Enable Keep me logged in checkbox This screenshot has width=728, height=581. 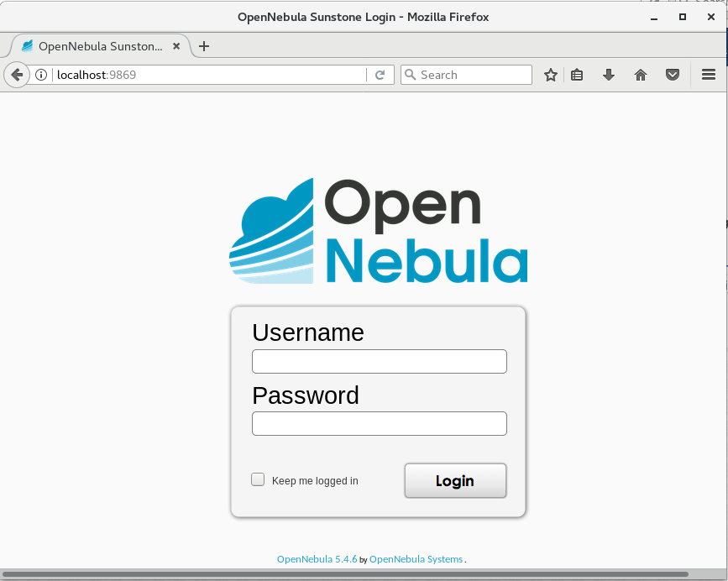[x=258, y=479]
